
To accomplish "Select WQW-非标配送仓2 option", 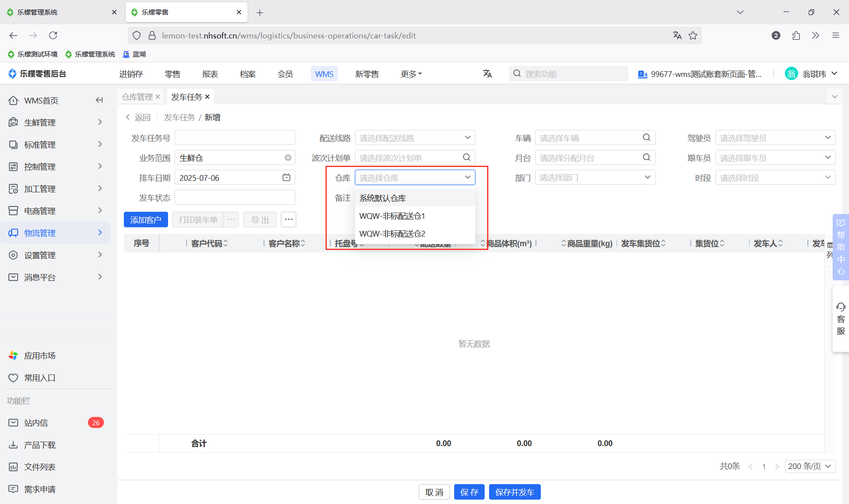I will tap(415, 233).
